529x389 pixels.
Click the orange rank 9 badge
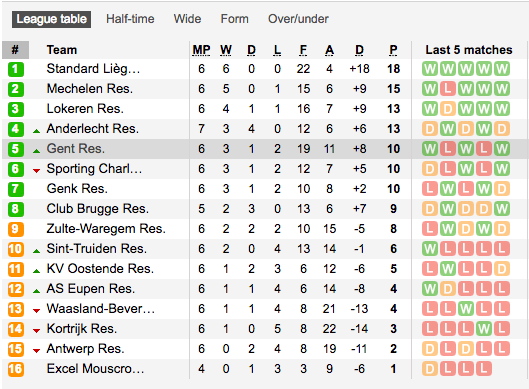tap(16, 229)
